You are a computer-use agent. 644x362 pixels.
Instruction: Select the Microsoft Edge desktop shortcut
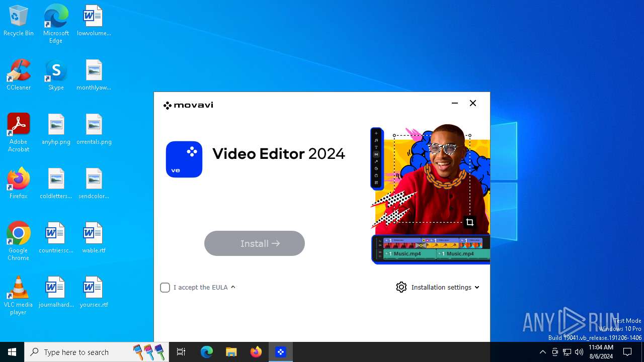(x=56, y=24)
